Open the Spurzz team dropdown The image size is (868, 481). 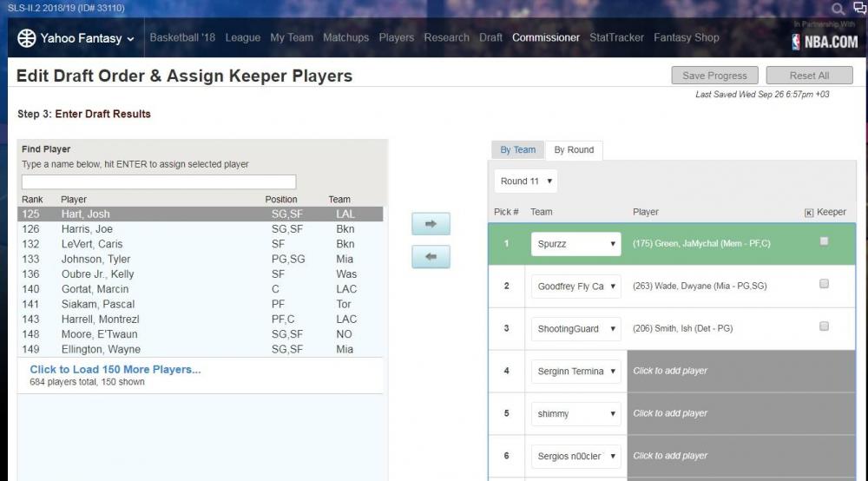(x=575, y=244)
